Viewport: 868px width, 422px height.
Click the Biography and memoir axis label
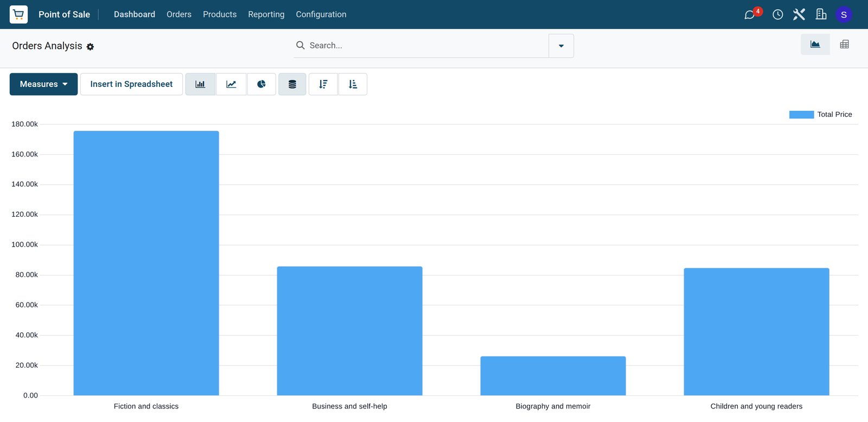[x=553, y=406]
